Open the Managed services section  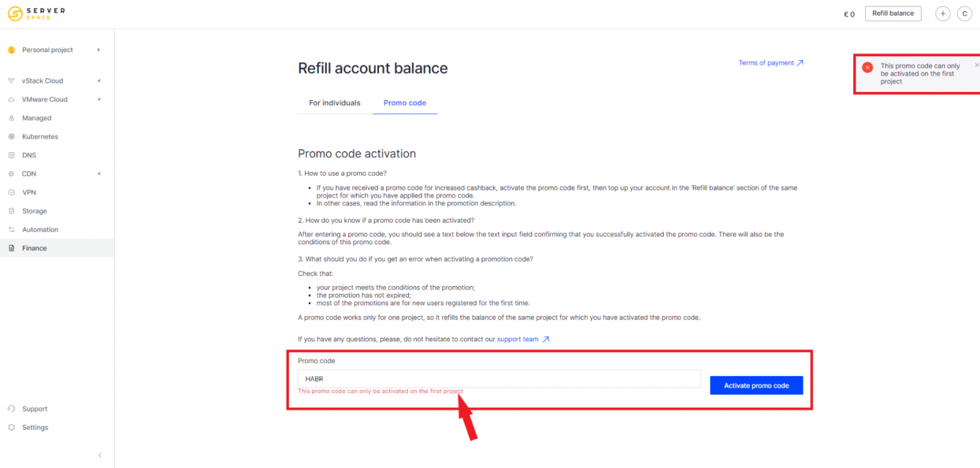[35, 117]
